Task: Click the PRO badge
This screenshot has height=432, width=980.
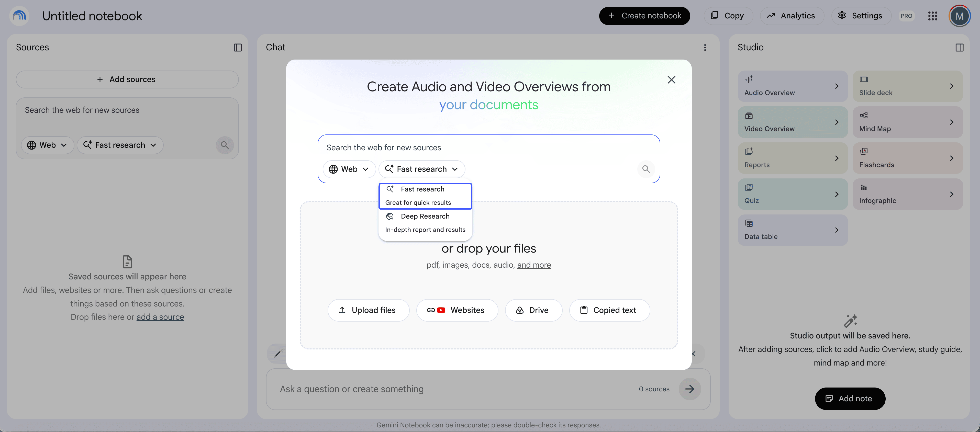Action: 906,16
